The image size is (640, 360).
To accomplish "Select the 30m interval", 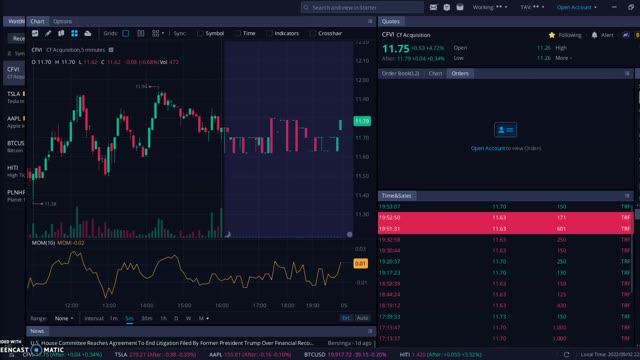I will tap(147, 318).
